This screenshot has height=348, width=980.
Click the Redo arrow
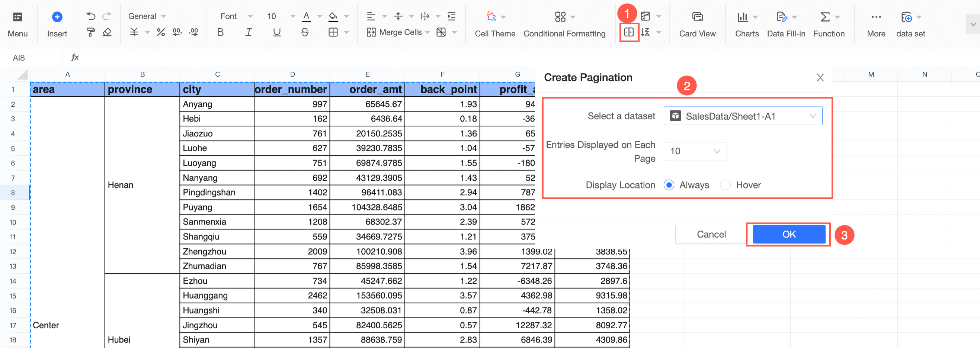107,16
